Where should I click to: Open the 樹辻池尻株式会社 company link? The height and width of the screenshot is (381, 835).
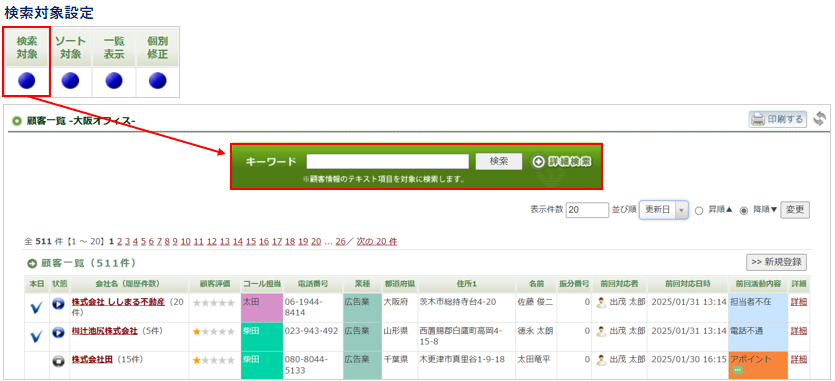[104, 331]
